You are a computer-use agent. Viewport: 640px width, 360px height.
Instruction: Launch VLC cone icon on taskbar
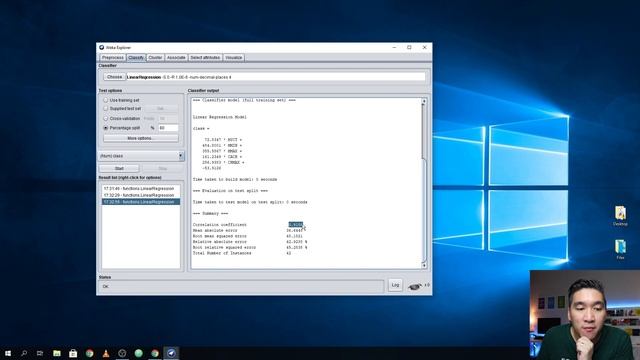pos(106,353)
